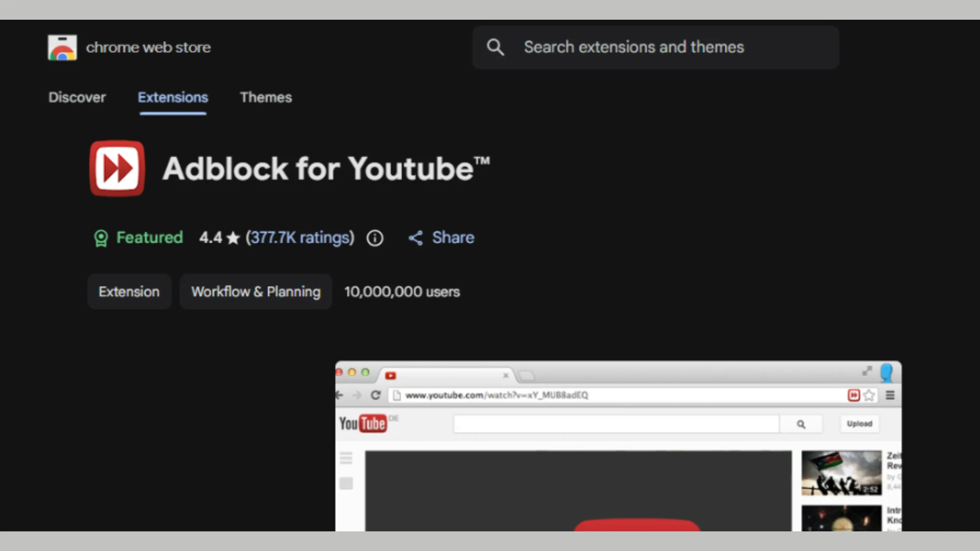Click yellow minimize dot in preview window

click(x=352, y=372)
